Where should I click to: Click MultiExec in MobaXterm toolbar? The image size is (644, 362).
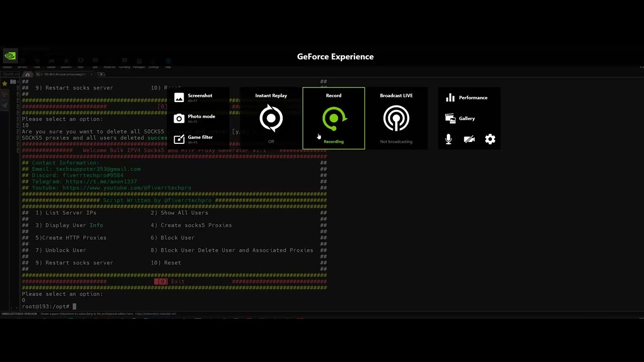tap(110, 65)
